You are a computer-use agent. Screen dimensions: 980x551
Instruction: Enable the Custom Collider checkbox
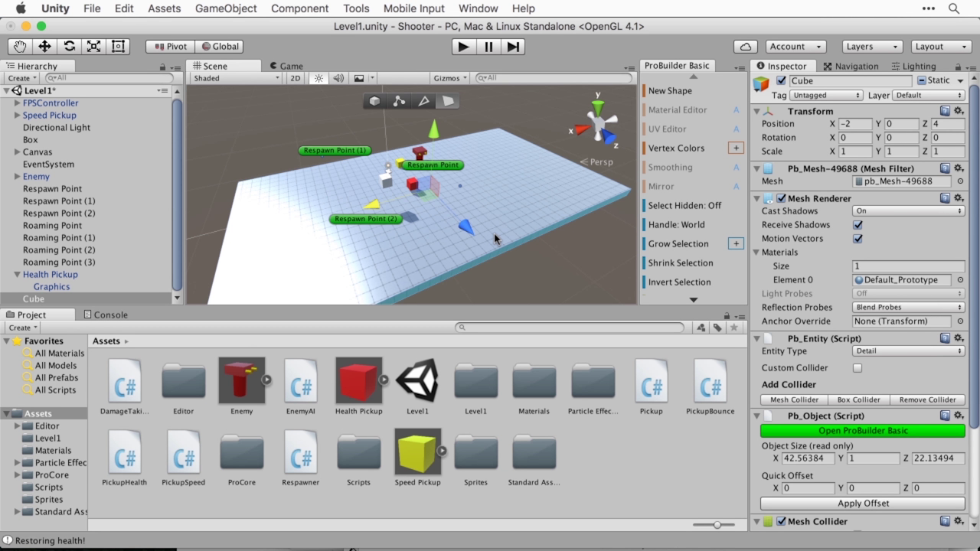coord(857,368)
